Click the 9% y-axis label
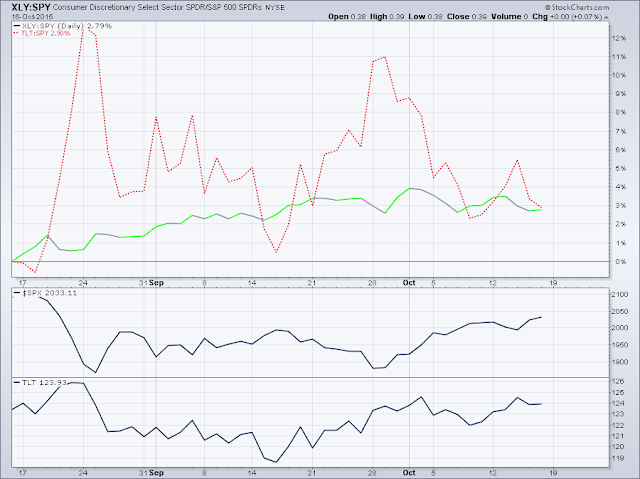Screen dimensions: 640x479 pos(620,94)
